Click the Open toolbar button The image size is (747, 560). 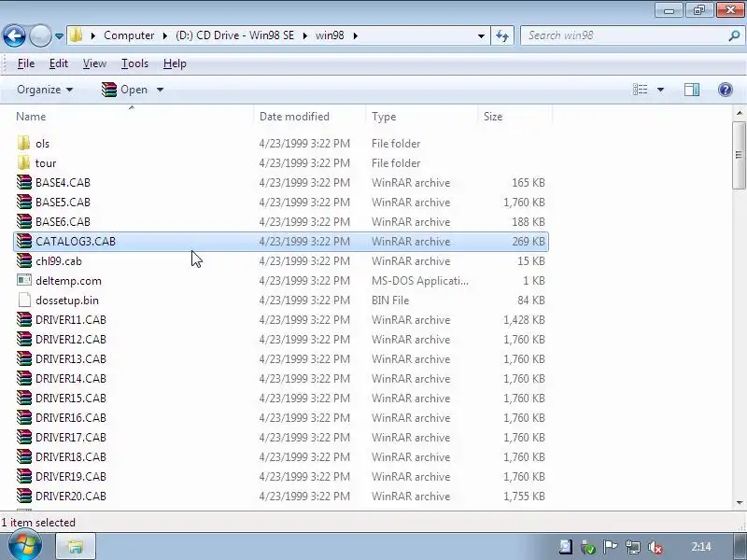click(x=125, y=90)
